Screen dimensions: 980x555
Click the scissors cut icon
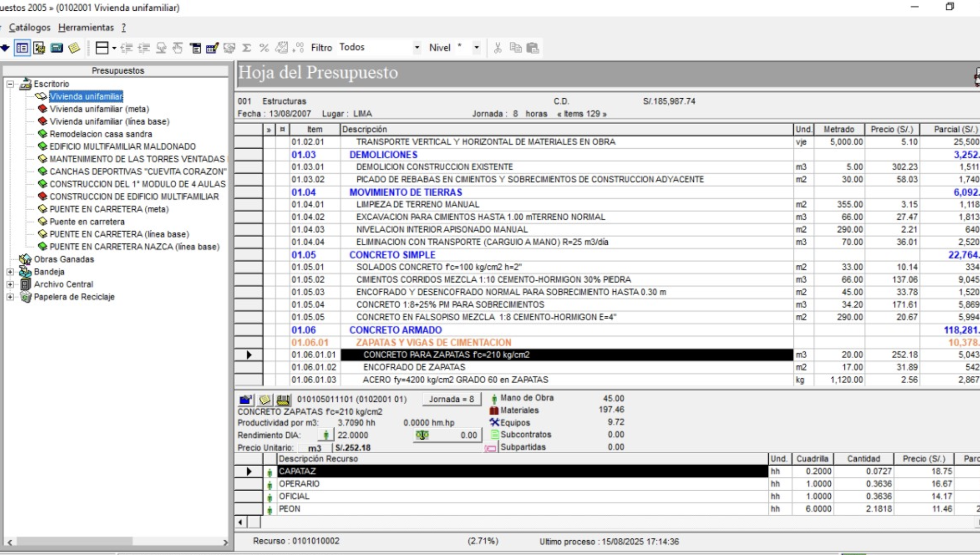point(498,48)
